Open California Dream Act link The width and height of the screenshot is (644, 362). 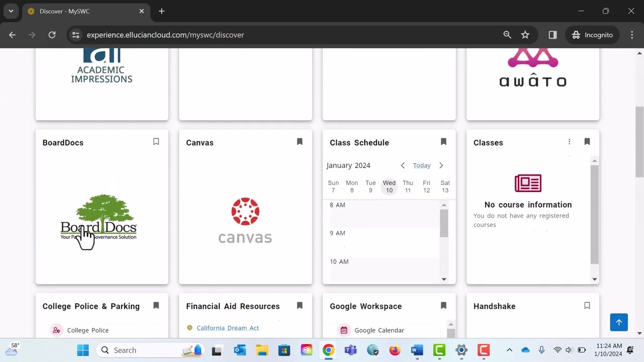point(228,328)
